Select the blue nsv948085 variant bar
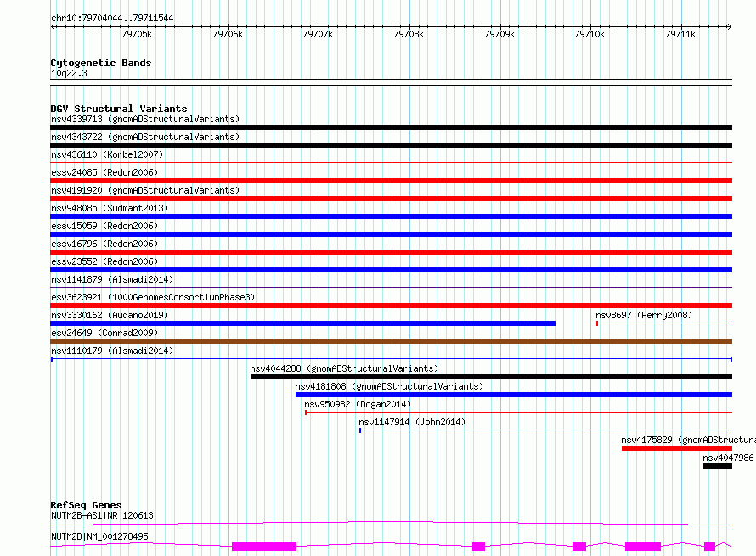 (391, 216)
